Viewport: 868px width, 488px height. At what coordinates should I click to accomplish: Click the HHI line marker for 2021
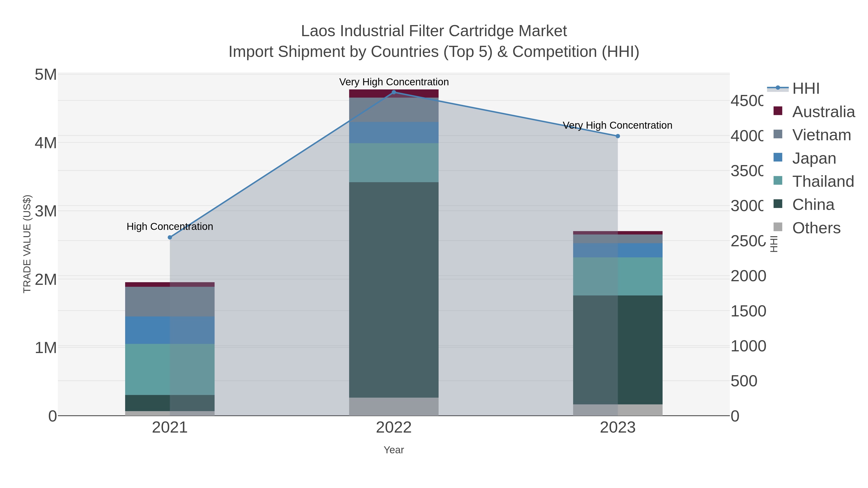(170, 237)
